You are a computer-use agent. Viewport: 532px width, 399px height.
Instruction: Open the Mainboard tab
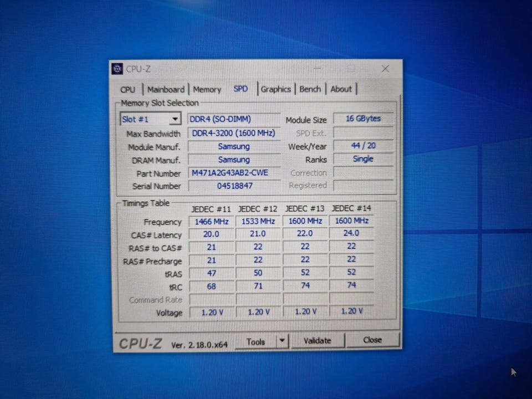[x=166, y=90]
